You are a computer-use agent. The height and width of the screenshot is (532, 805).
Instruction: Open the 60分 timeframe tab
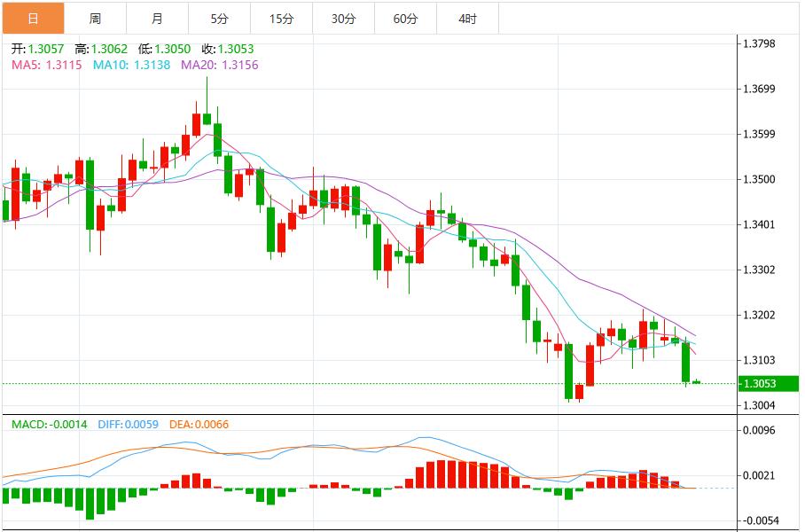point(405,19)
